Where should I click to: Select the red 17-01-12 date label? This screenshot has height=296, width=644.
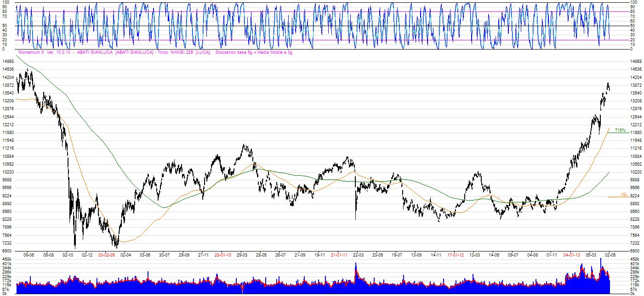pos(455,254)
